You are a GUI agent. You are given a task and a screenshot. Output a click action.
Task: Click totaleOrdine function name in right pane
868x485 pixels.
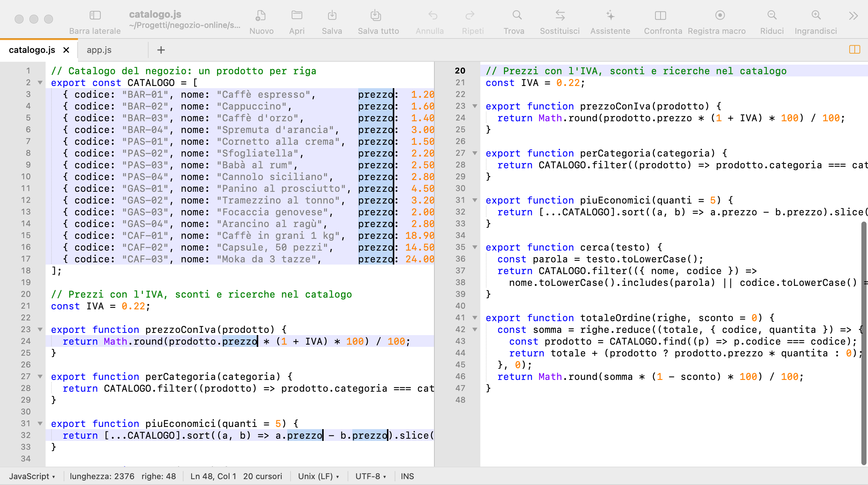coord(615,318)
